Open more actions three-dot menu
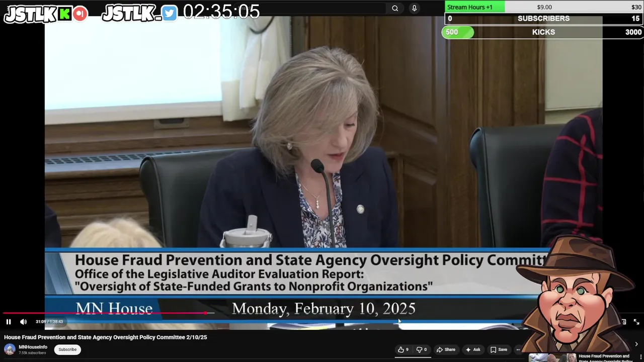This screenshot has width=644, height=362. point(518,349)
